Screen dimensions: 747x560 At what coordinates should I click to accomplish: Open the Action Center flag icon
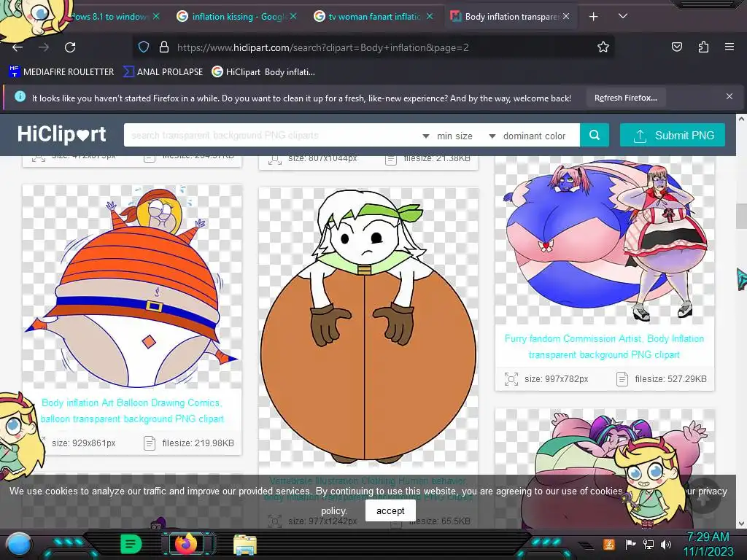(x=630, y=544)
